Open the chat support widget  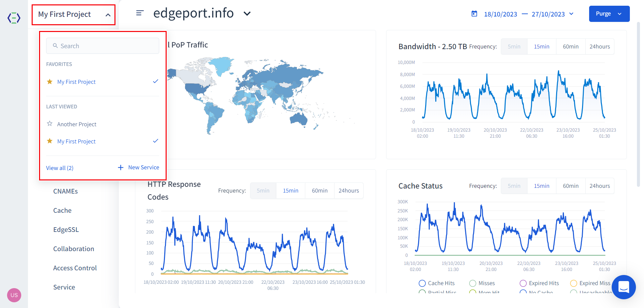click(623, 287)
